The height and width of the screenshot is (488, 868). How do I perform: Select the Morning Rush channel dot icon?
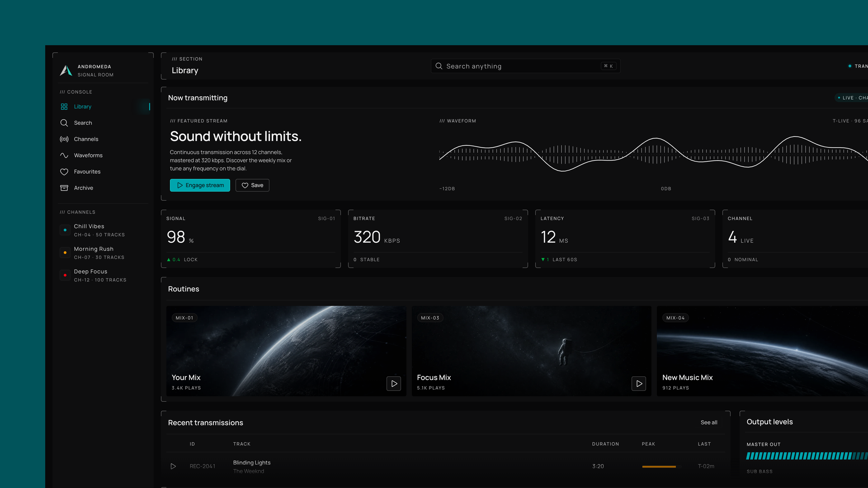point(65,253)
